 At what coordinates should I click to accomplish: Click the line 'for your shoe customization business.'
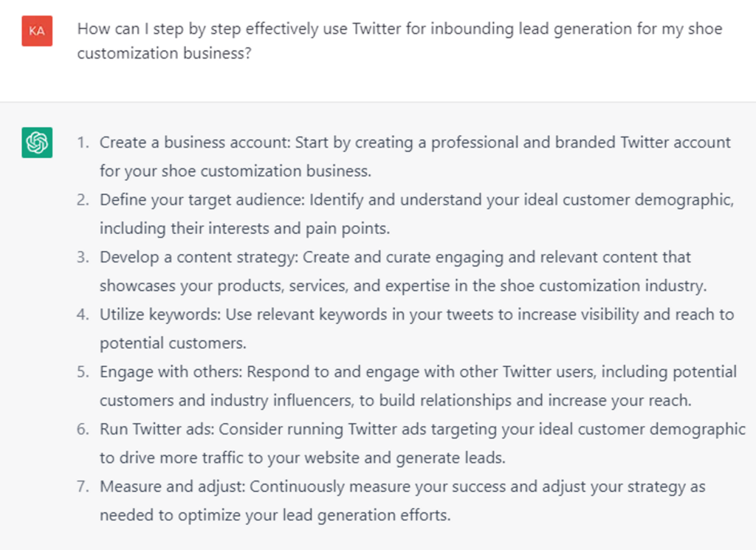[236, 171]
